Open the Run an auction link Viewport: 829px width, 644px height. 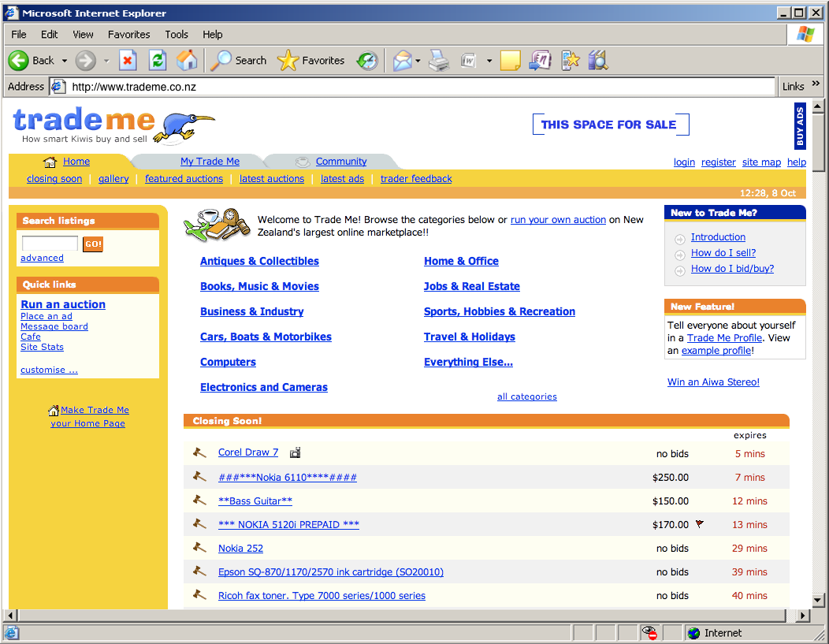click(x=62, y=304)
